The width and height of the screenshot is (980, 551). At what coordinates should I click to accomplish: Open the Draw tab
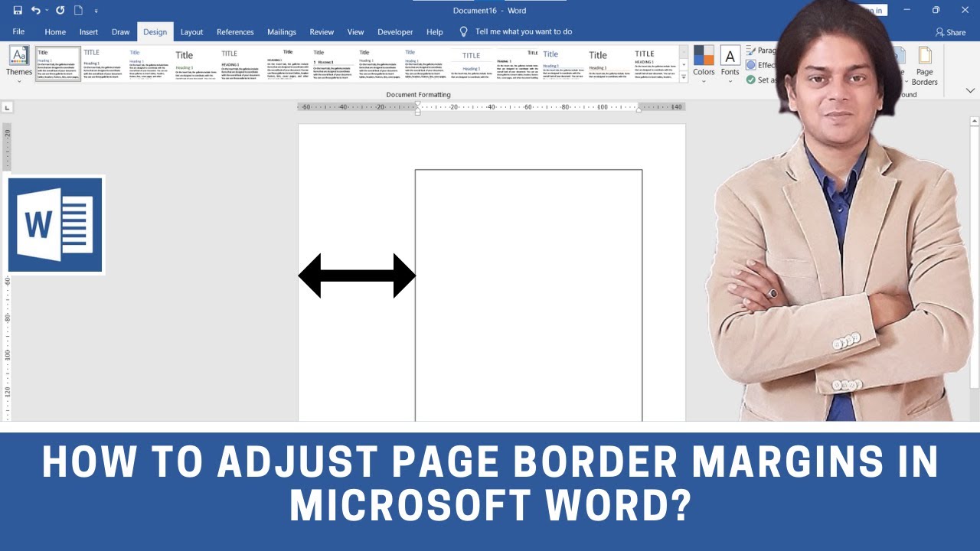(x=121, y=32)
